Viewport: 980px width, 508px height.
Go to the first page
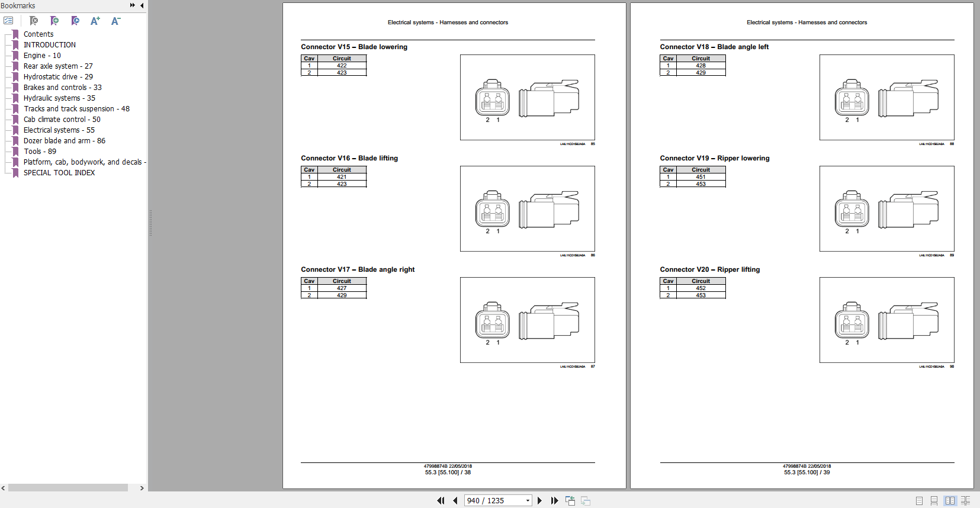[x=441, y=501]
